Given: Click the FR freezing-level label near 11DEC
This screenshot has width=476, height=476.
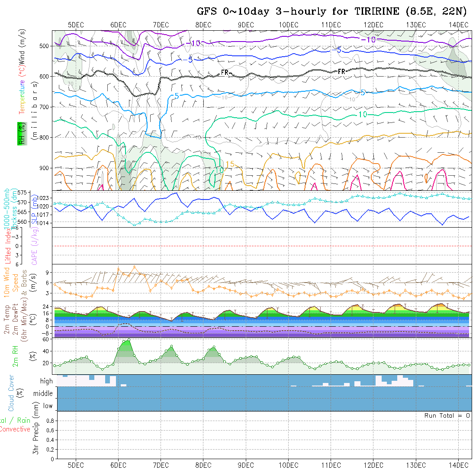Looking at the screenshot, I should [x=341, y=72].
